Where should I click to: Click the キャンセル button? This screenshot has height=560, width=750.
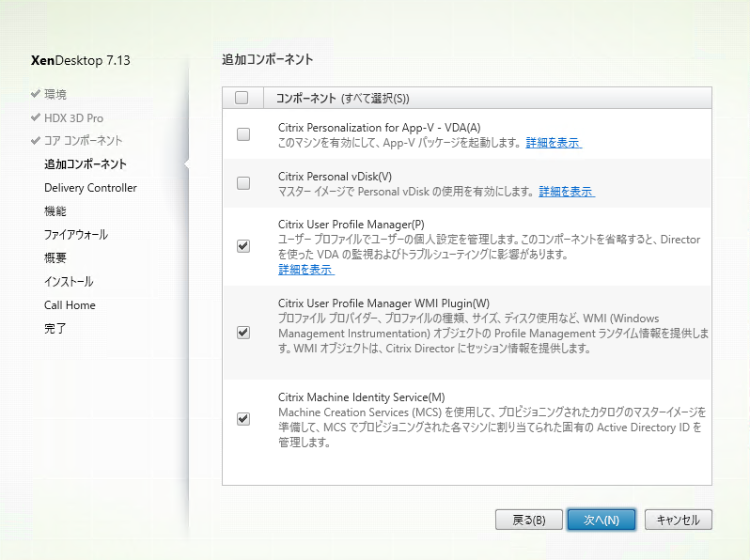tap(679, 520)
